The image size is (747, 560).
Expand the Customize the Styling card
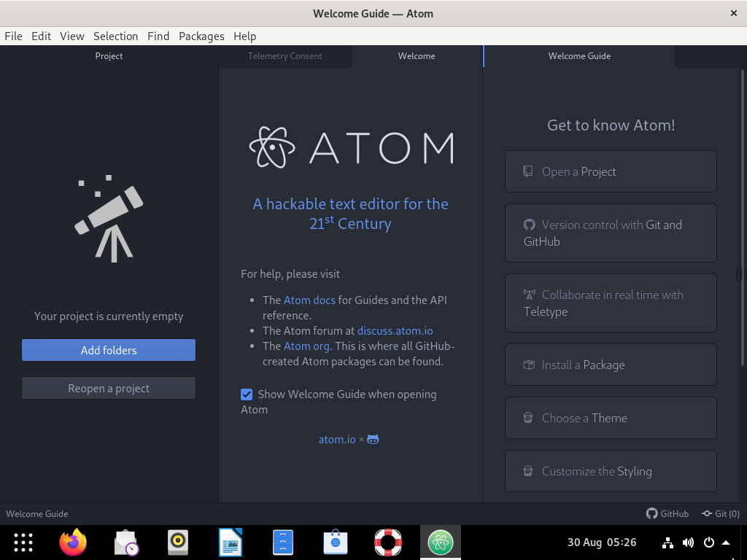click(611, 472)
